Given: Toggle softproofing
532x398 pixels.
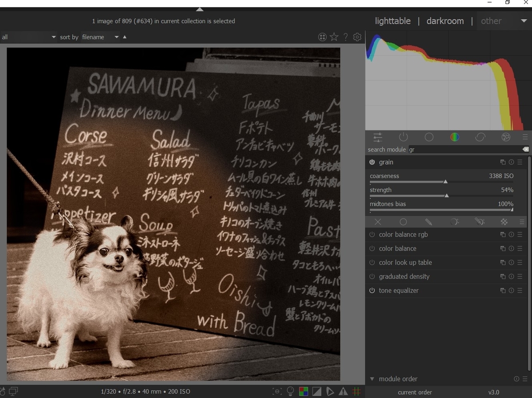Looking at the screenshot, I should click(330, 391).
